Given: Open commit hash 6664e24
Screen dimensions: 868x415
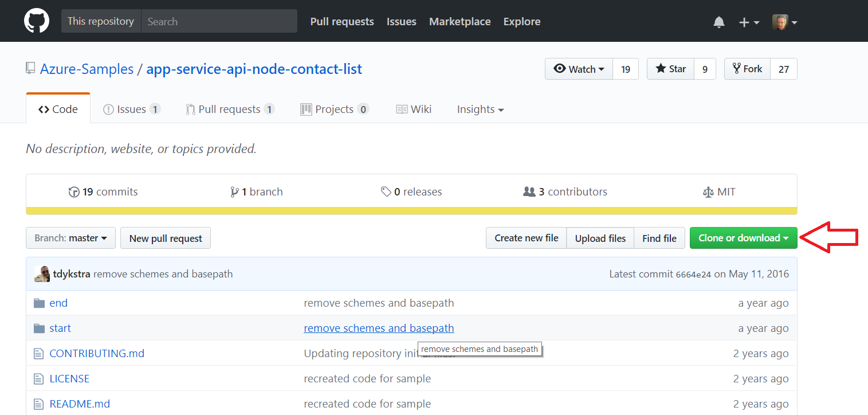Looking at the screenshot, I should (x=693, y=275).
